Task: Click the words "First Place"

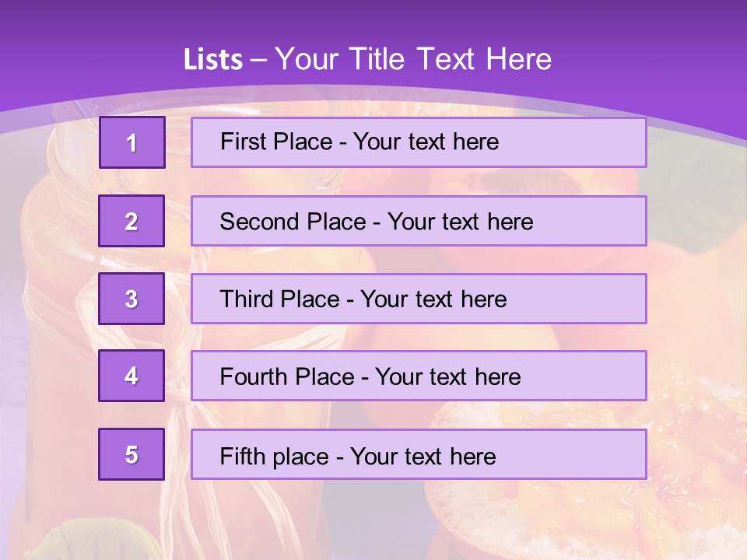Action: tap(276, 142)
